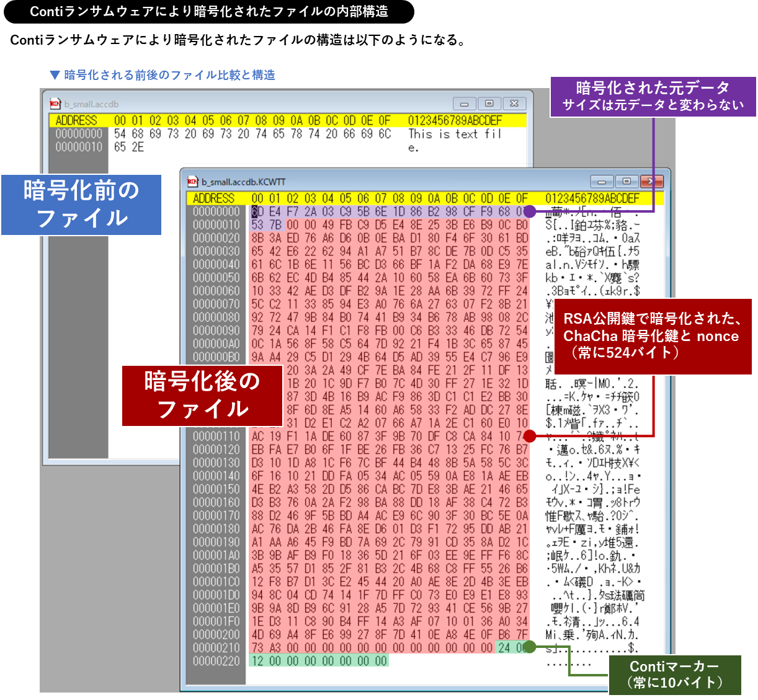This screenshot has width=758, height=700.
Task: Select the green Conti marker bytes at offset 00000220
Action: click(321, 661)
